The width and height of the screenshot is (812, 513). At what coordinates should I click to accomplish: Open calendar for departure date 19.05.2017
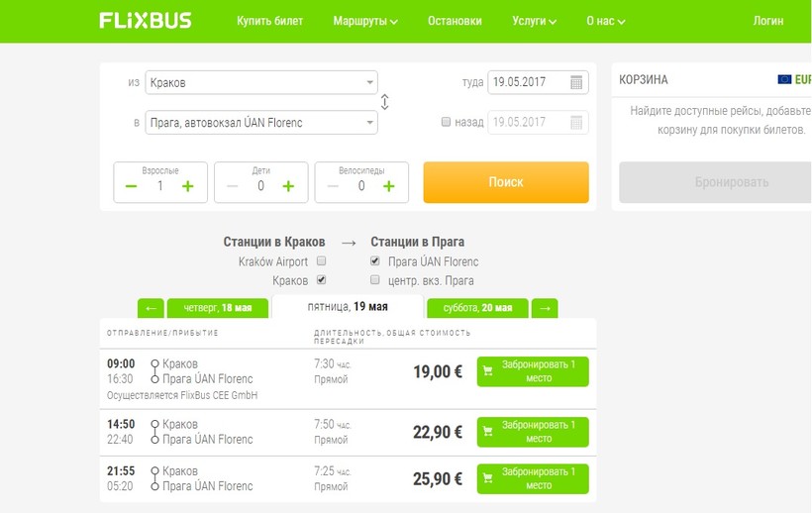click(x=576, y=83)
